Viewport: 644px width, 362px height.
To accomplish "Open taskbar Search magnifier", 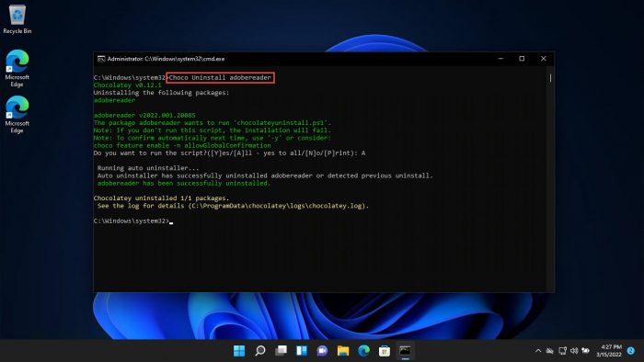I will pos(260,351).
